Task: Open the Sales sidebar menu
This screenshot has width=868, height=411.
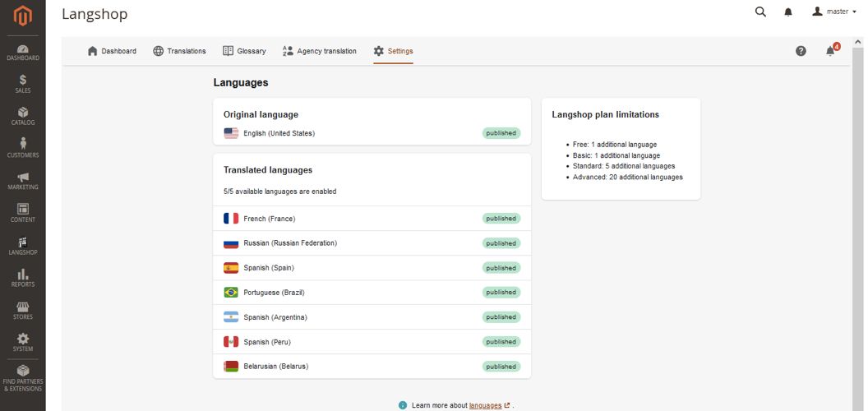Action: click(x=23, y=84)
